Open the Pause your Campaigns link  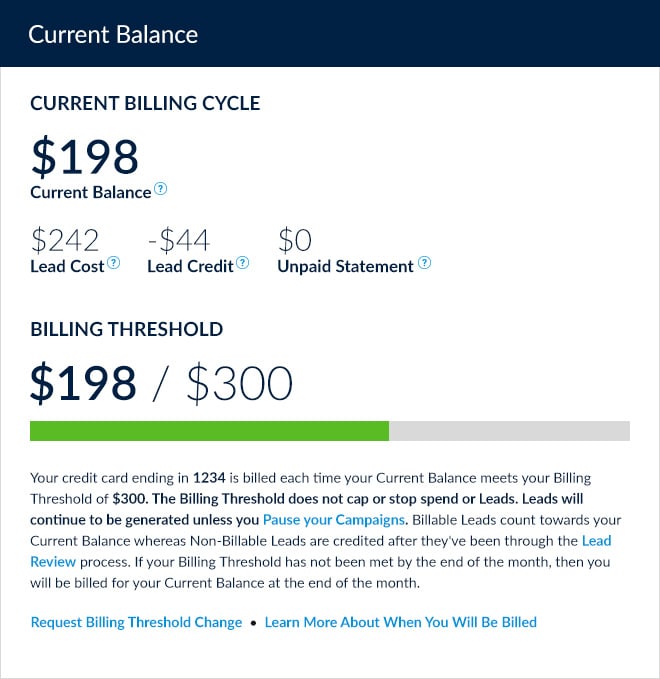pos(334,520)
